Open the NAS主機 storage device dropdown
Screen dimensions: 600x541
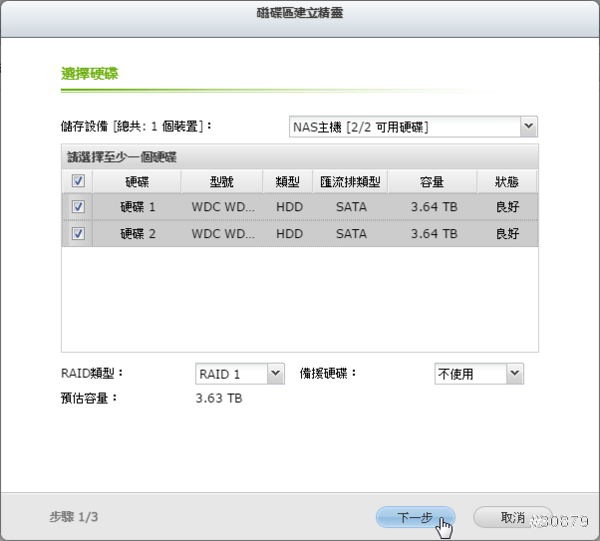click(413, 127)
